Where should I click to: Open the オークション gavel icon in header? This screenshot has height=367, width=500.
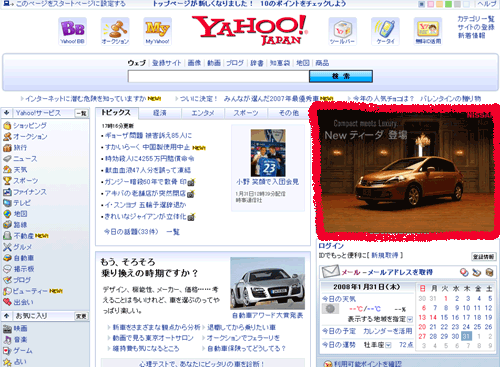pos(115,31)
